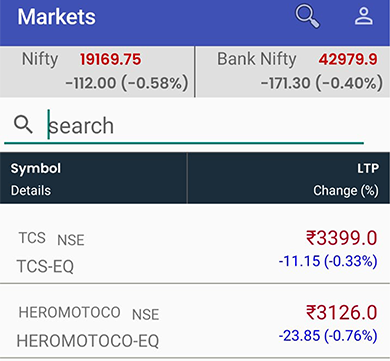
Task: Click the magnifier icon beside the search field
Action: tap(23, 125)
